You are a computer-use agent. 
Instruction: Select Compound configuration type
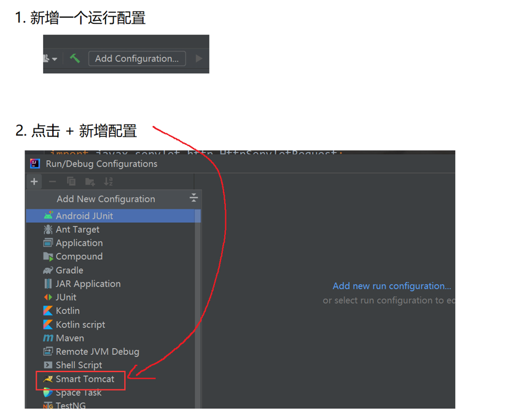tap(111, 257)
